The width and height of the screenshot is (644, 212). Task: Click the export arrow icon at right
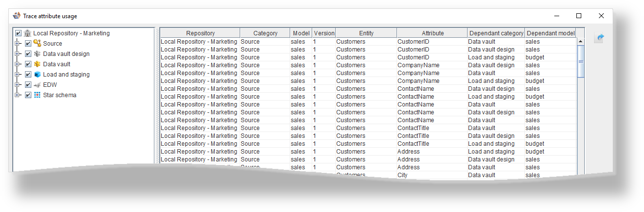tap(598, 38)
